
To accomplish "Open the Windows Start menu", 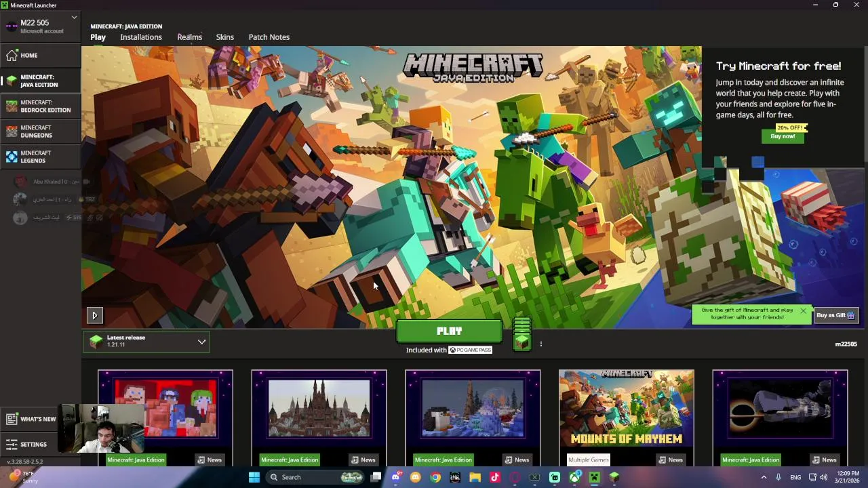I will (x=254, y=477).
